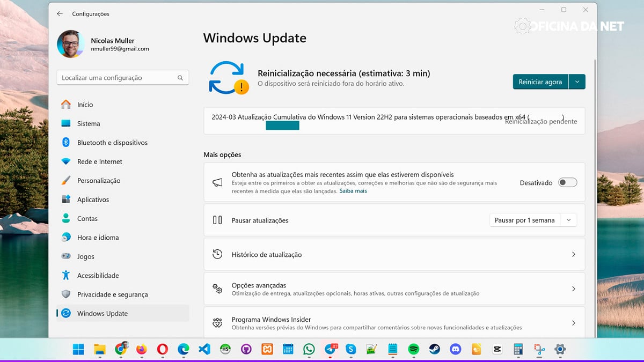The image size is (644, 362).
Task: Open Programa Windows Insider row
Action: coord(394,323)
